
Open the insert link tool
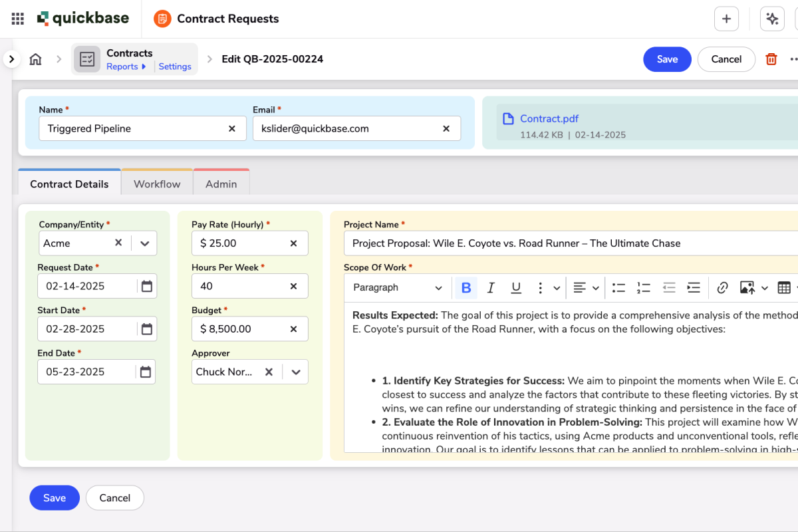pos(722,287)
